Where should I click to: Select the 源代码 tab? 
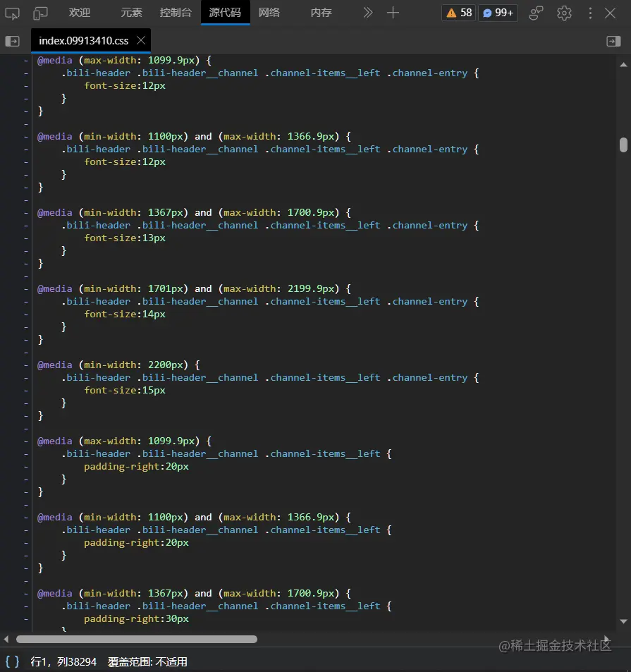226,13
